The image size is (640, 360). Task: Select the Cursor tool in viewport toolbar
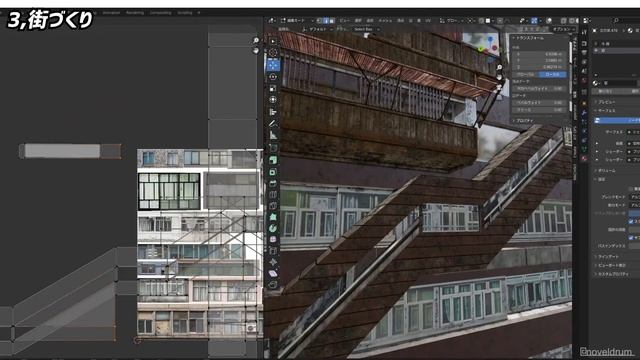point(273,53)
